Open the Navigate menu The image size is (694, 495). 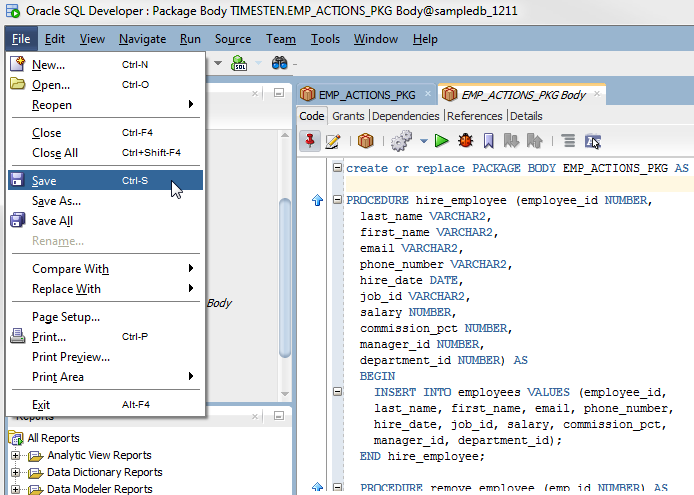coord(143,39)
